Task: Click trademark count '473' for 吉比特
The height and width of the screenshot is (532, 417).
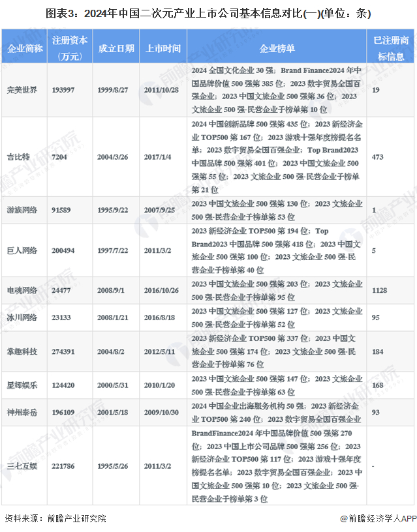Action: click(378, 156)
